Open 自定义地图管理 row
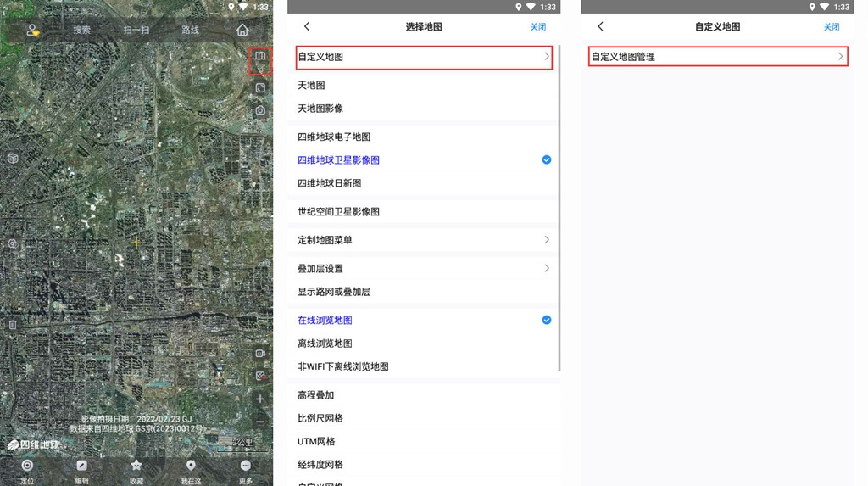The width and height of the screenshot is (868, 486). click(x=717, y=57)
